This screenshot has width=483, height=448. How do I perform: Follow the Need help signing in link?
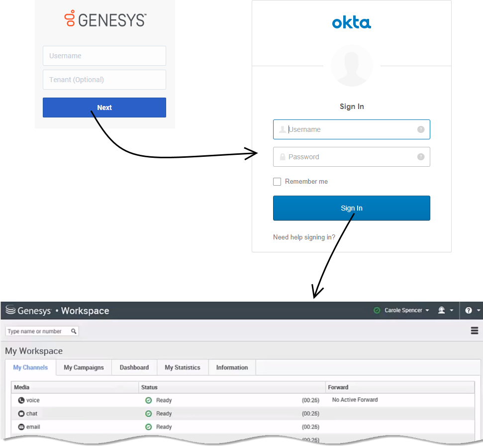[x=304, y=237]
